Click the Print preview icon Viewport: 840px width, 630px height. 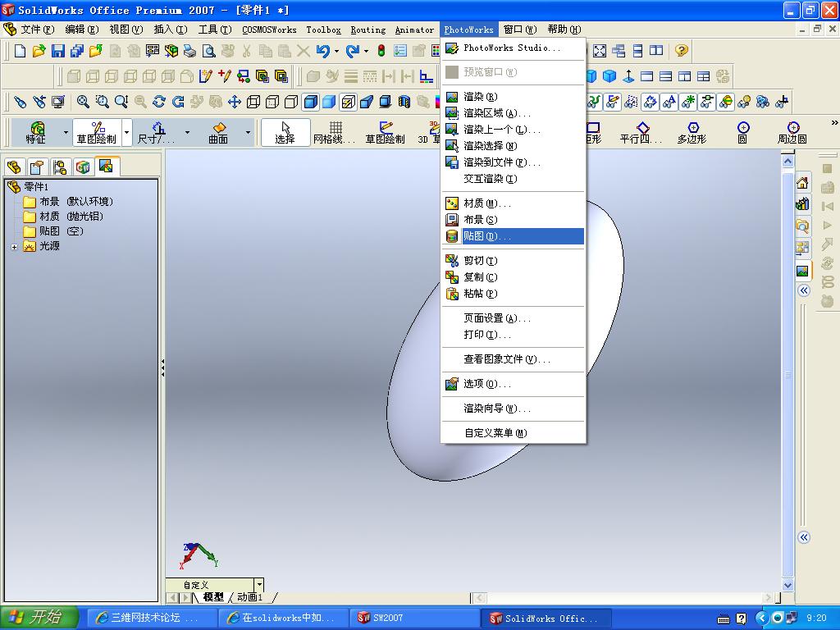pos(208,51)
